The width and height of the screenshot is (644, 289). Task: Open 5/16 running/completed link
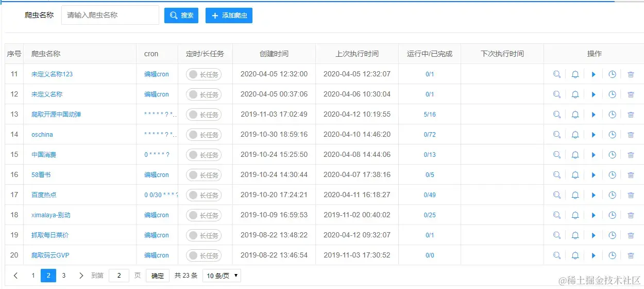(430, 115)
